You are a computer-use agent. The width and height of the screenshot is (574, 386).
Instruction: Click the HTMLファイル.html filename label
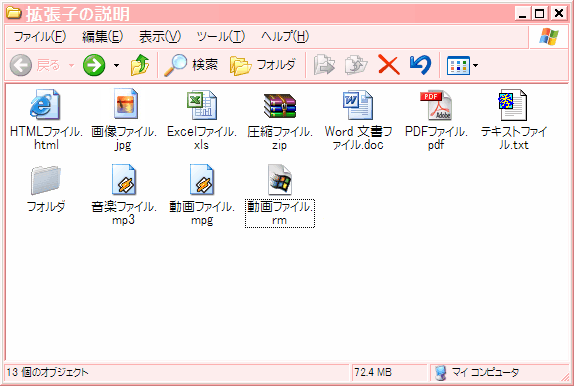click(46, 138)
